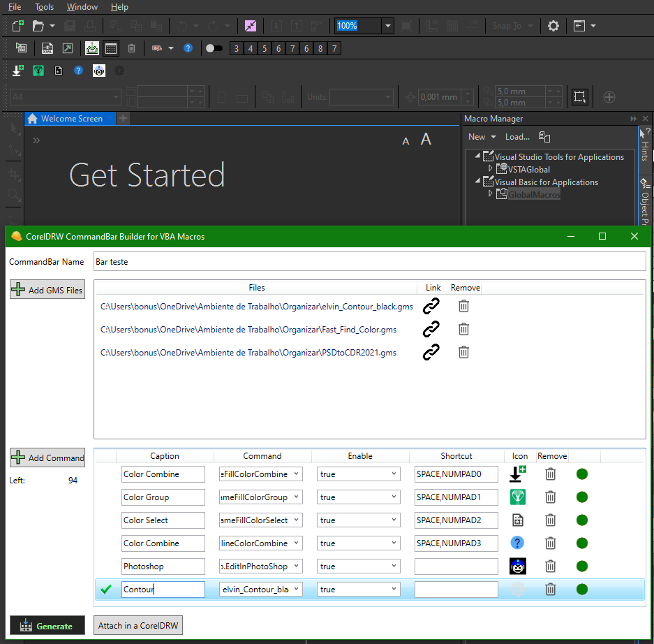Delete the Contour command row

pos(550,589)
